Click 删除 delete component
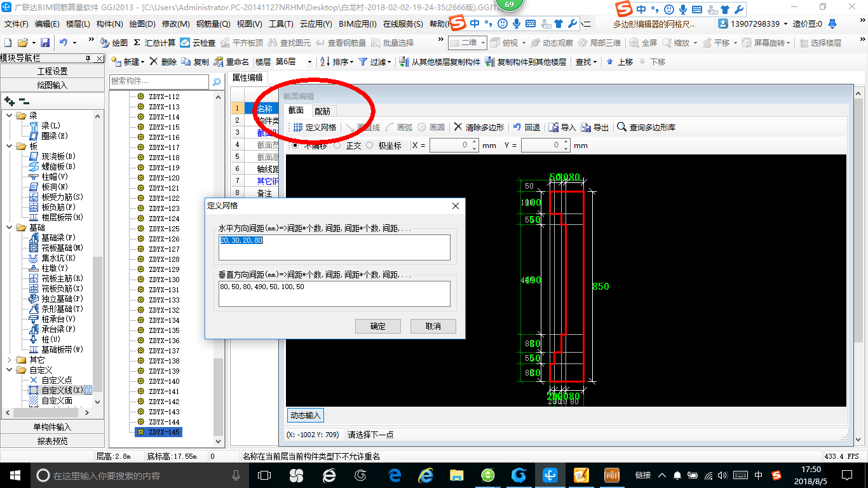The height and width of the screenshot is (488, 868). (x=163, y=62)
